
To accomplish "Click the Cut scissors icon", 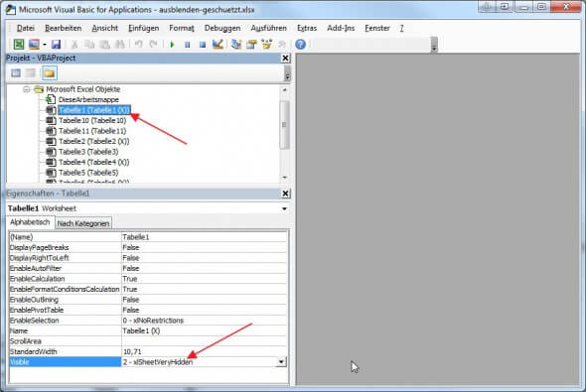I will pyautogui.click(x=74, y=45).
